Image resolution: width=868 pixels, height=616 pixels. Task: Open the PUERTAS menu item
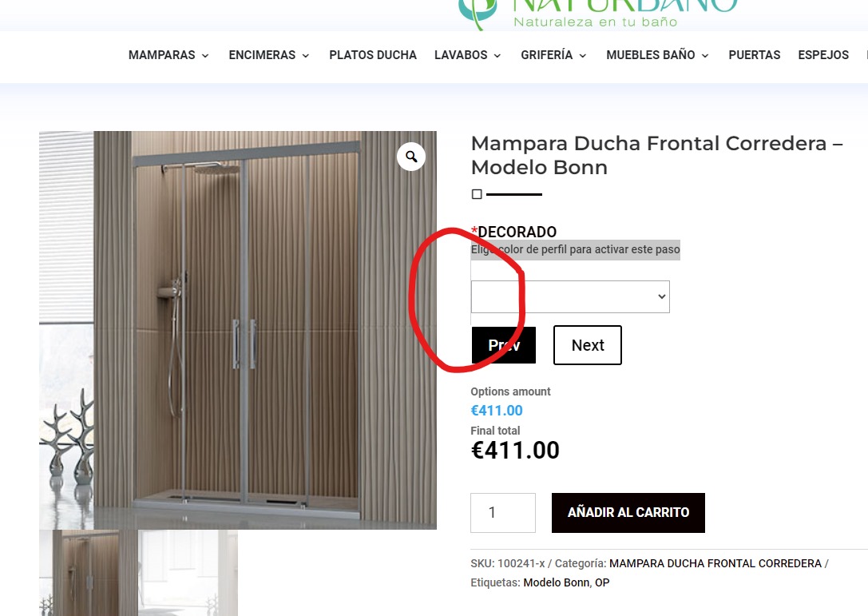point(754,55)
